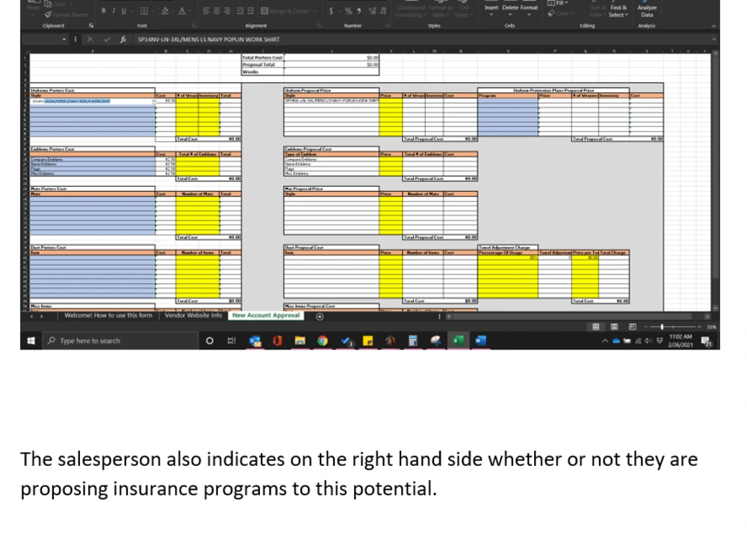Open the notification center icon
Screen dimensions: 747x560
tap(706, 340)
